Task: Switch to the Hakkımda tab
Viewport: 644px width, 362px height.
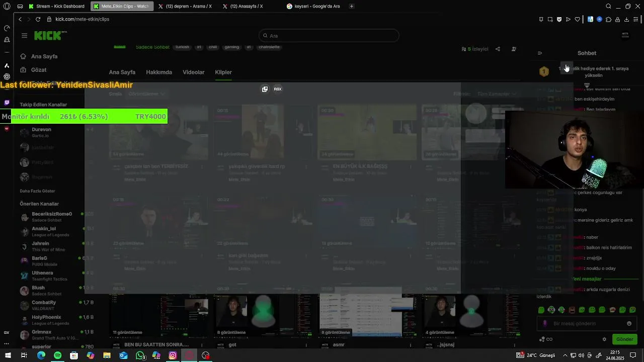Action: click(159, 72)
